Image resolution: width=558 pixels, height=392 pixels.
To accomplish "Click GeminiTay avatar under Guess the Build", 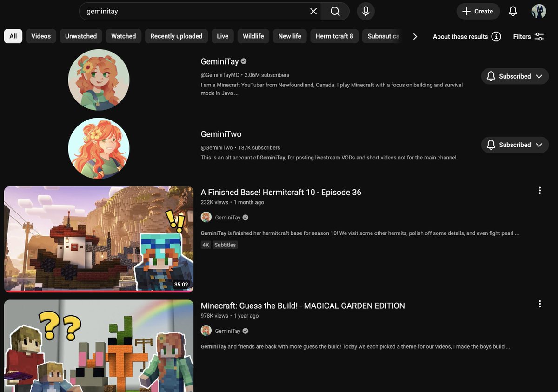I will pyautogui.click(x=206, y=331).
